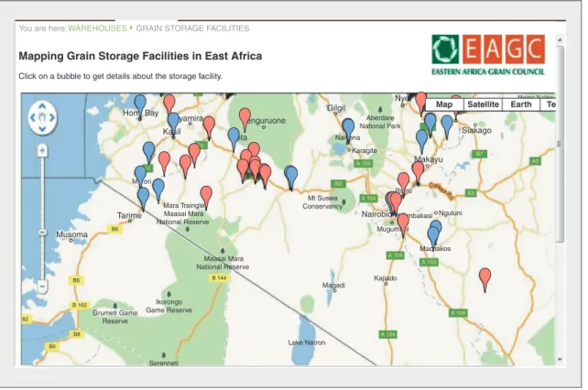Screen dimensions: 588x390
Task: Click the blue marker at Naivasha
Action: pos(348,131)
